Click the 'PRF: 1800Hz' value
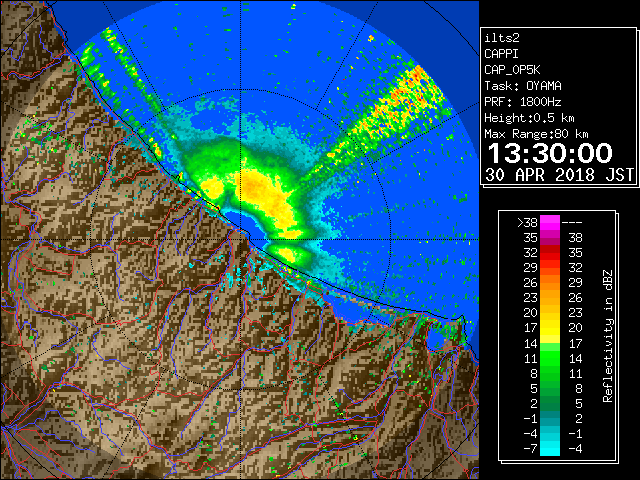This screenshot has height=480, width=640. click(x=522, y=102)
